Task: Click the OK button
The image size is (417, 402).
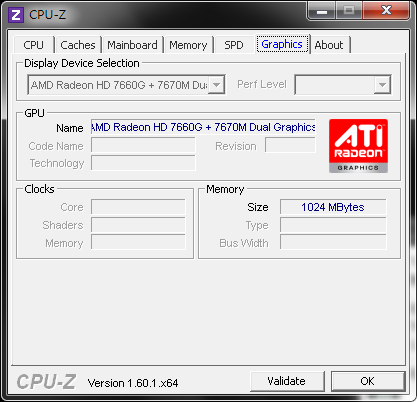Action: click(x=368, y=381)
